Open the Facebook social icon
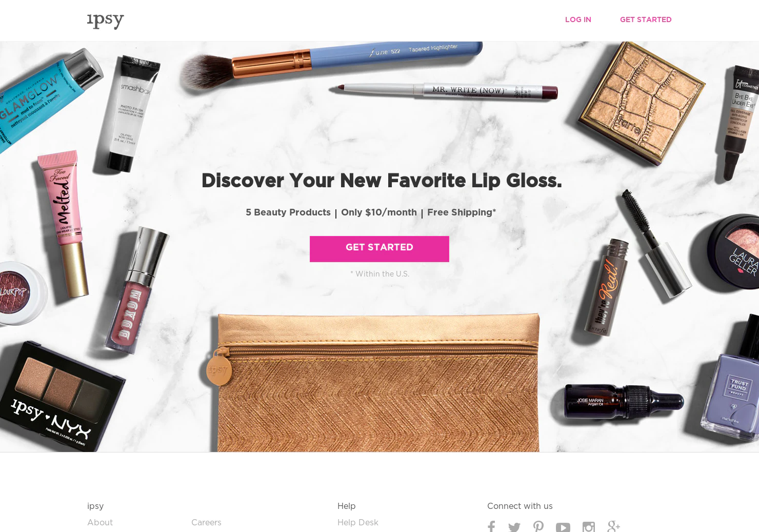The width and height of the screenshot is (759, 532). point(491,526)
